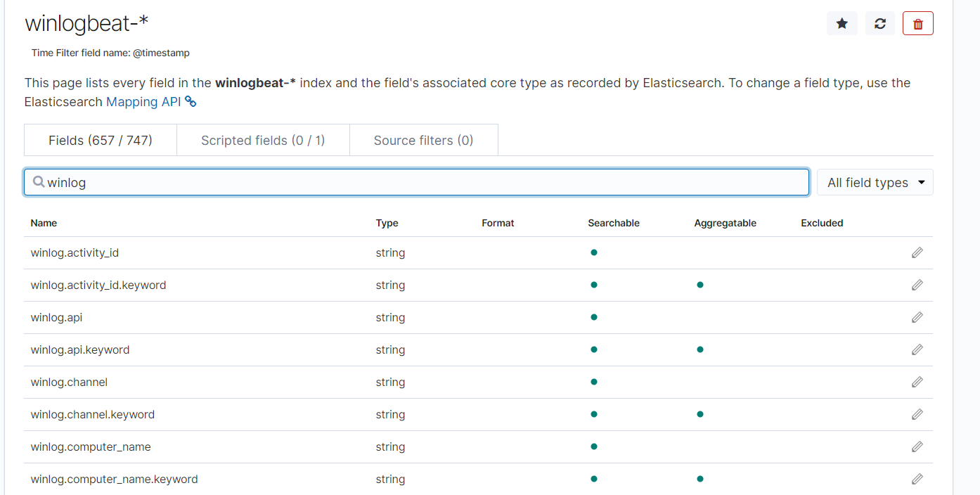Edit the winlog.computer_name.keyword field
This screenshot has width=980, height=495.
917,479
